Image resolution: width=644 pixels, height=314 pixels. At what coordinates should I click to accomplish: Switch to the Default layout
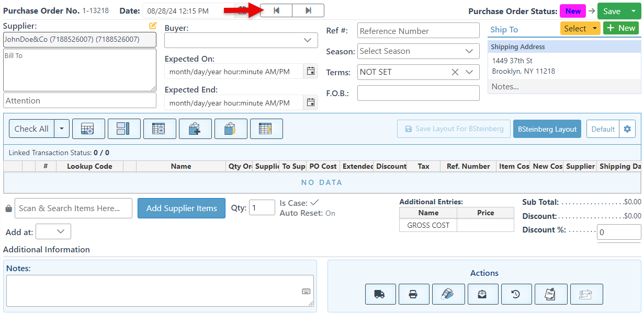[x=603, y=129]
